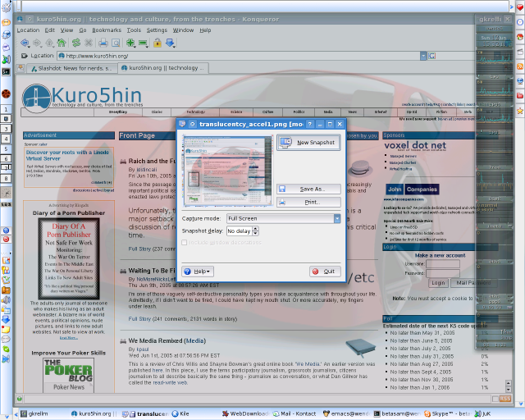Open the Bookmarks menu
Image resolution: width=525 pixels, height=420 pixels.
tap(107, 30)
